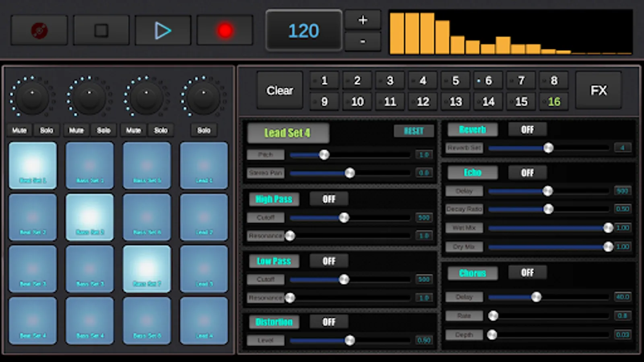The height and width of the screenshot is (362, 644).
Task: Solo the fourth mixer channel
Action: pyautogui.click(x=204, y=130)
